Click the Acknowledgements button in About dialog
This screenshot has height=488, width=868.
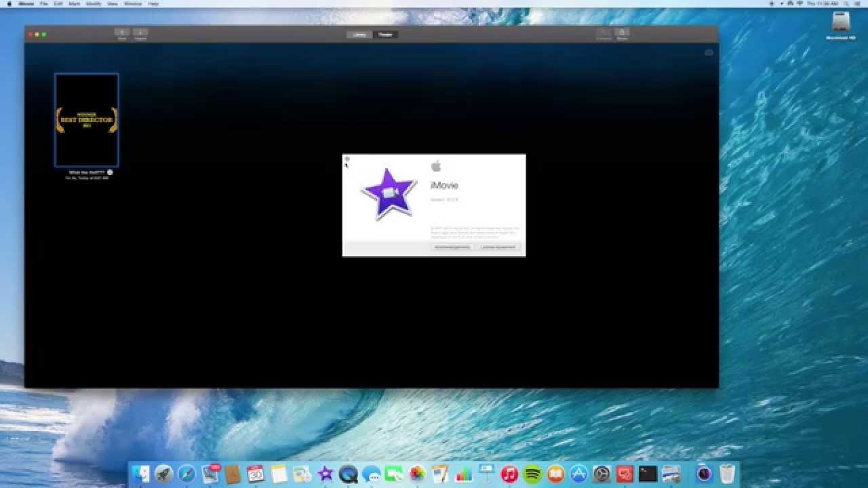tap(452, 247)
